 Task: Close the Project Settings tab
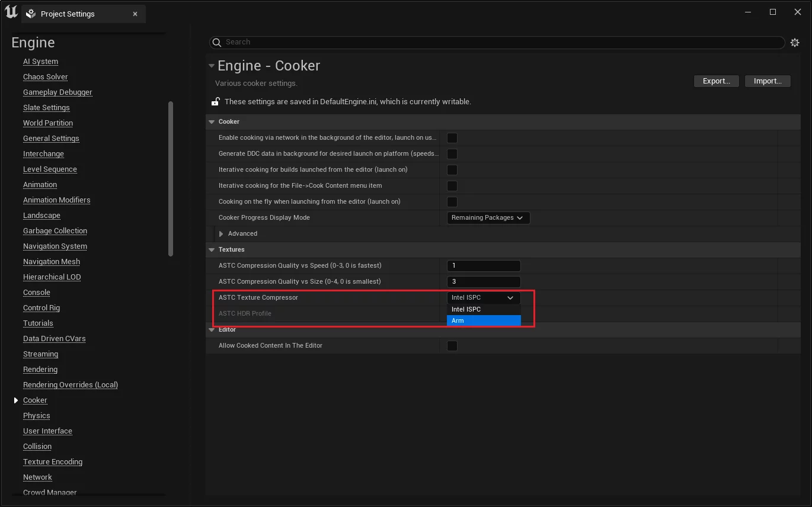point(135,14)
